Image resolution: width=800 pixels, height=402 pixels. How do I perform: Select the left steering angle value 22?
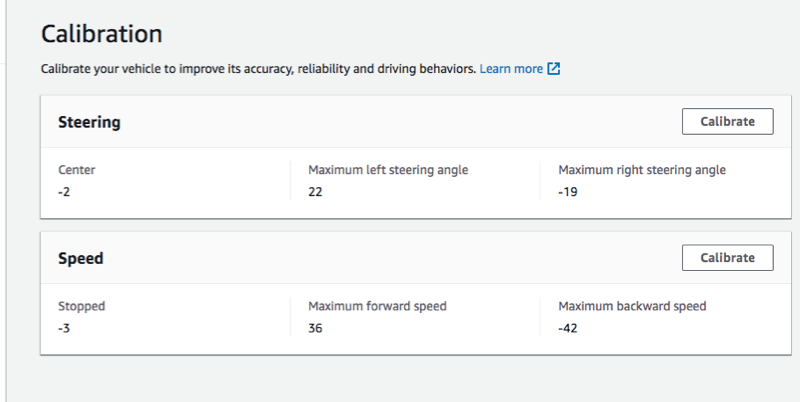pos(316,191)
